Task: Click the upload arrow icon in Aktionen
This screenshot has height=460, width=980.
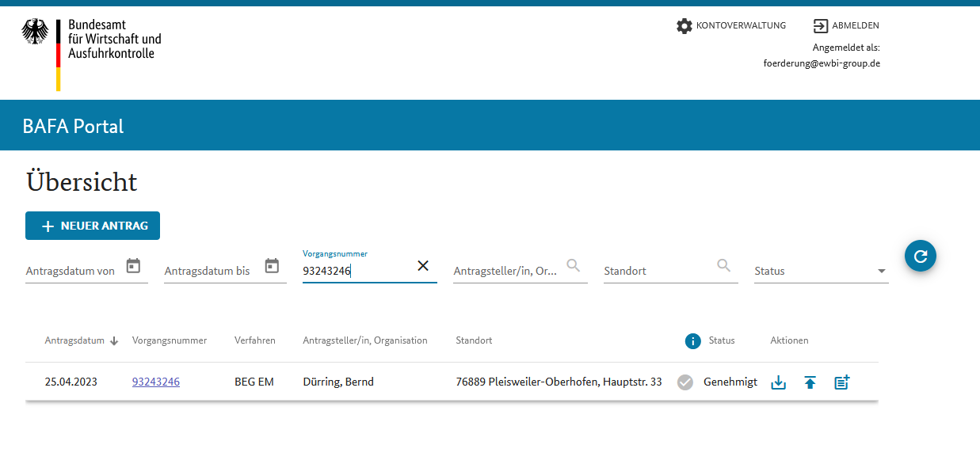Action: [x=810, y=382]
